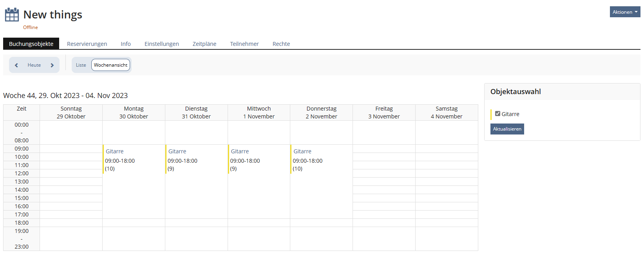
Task: Open the Zeitpläne tab
Action: click(x=204, y=44)
